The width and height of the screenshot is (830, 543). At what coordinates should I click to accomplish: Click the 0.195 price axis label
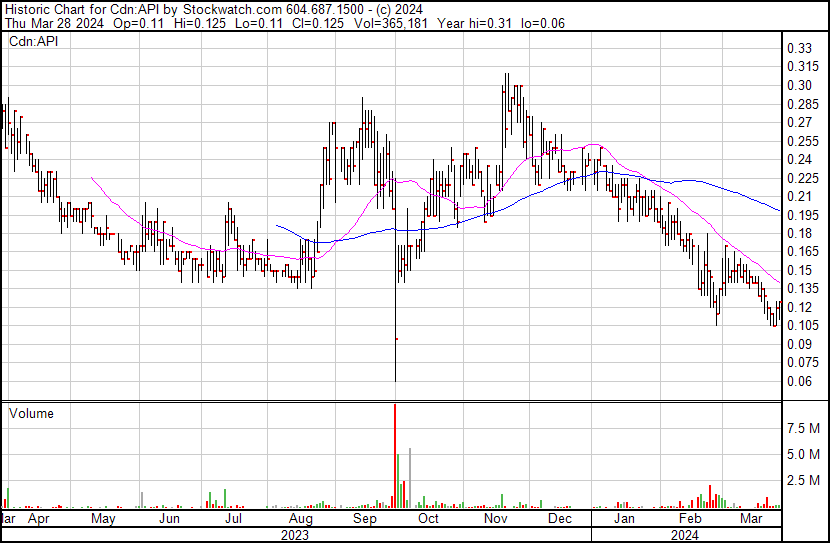[x=801, y=215]
